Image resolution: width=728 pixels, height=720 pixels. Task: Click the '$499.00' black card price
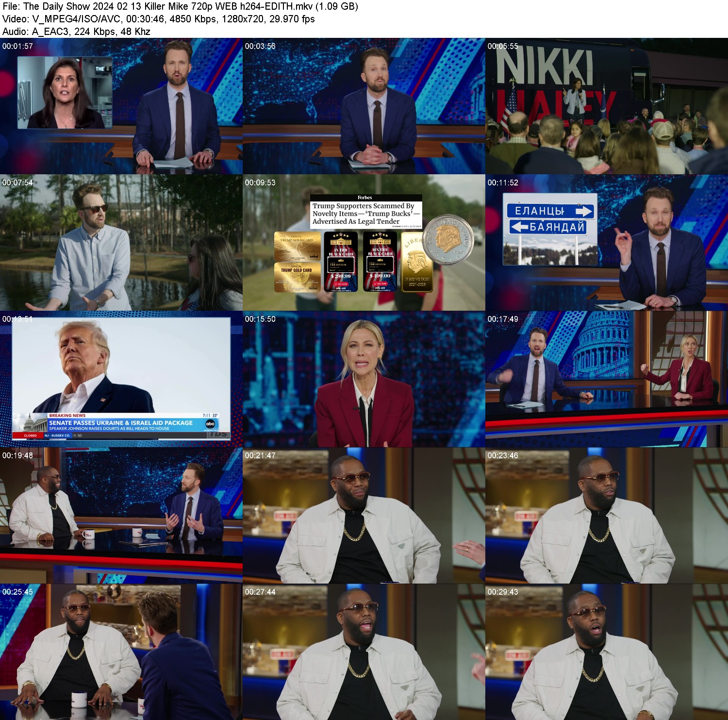click(380, 276)
